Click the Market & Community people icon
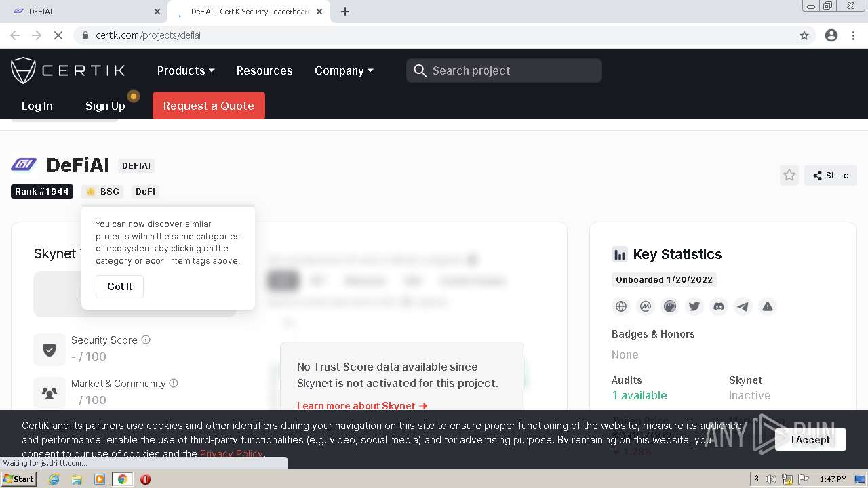Screen dimensions: 868x488 tap(50, 393)
